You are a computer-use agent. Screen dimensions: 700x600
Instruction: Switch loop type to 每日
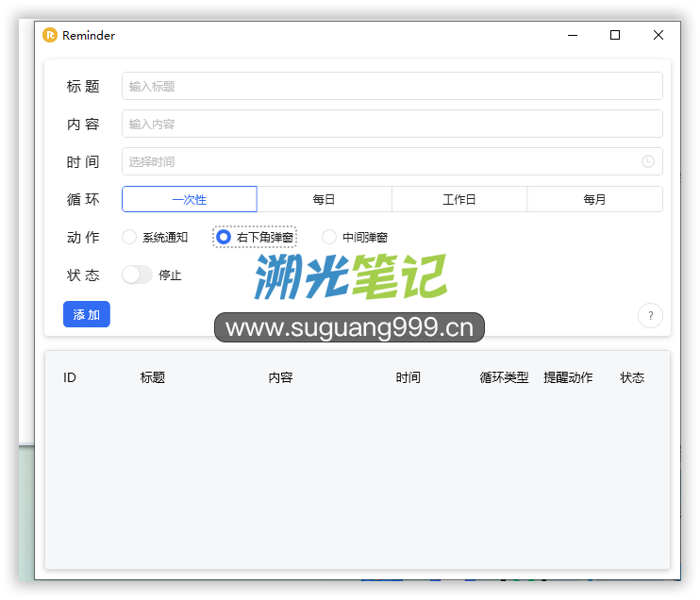pyautogui.click(x=324, y=199)
